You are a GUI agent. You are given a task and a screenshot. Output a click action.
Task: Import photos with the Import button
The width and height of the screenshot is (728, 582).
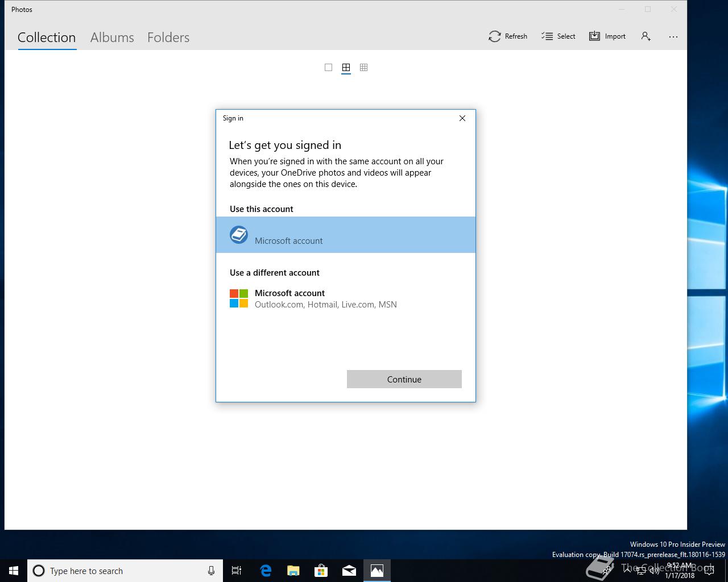pyautogui.click(x=607, y=36)
